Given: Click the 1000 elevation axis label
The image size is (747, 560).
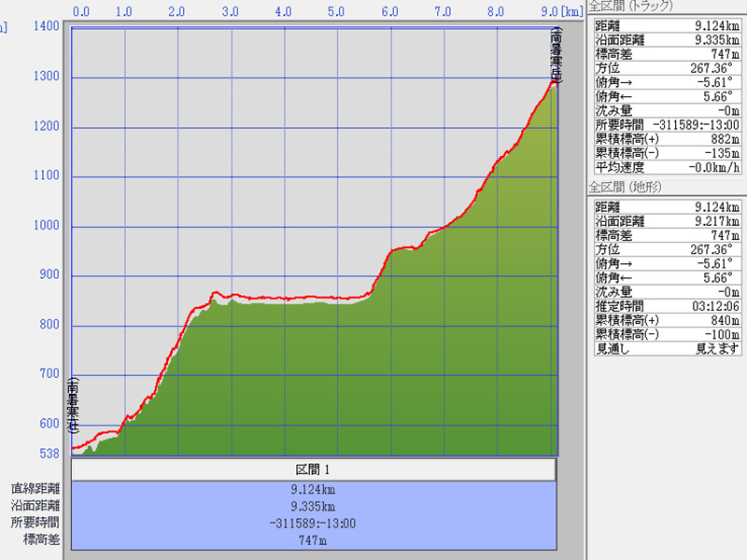Looking at the screenshot, I should (x=45, y=225).
